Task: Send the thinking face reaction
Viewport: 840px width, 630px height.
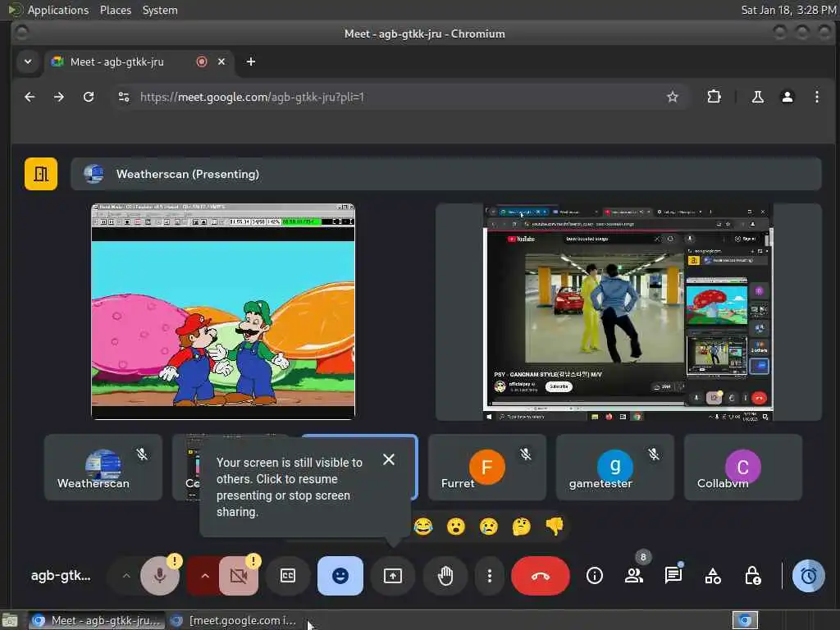Action: (521, 527)
